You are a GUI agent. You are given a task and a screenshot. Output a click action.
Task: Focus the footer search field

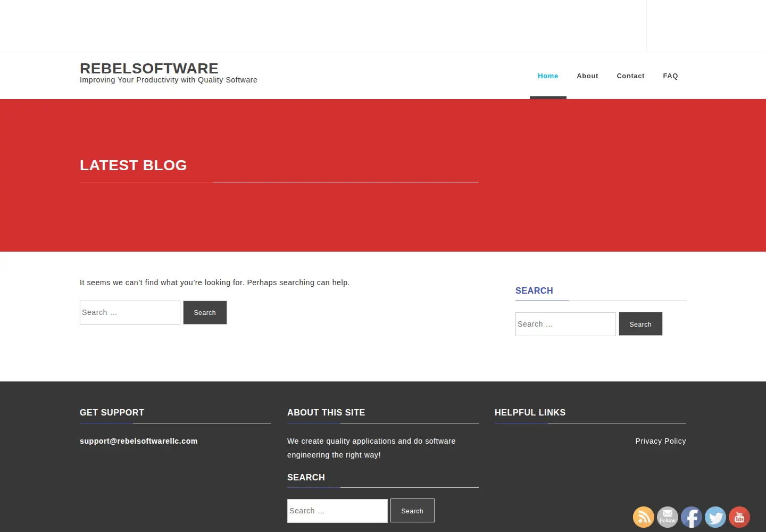337,511
